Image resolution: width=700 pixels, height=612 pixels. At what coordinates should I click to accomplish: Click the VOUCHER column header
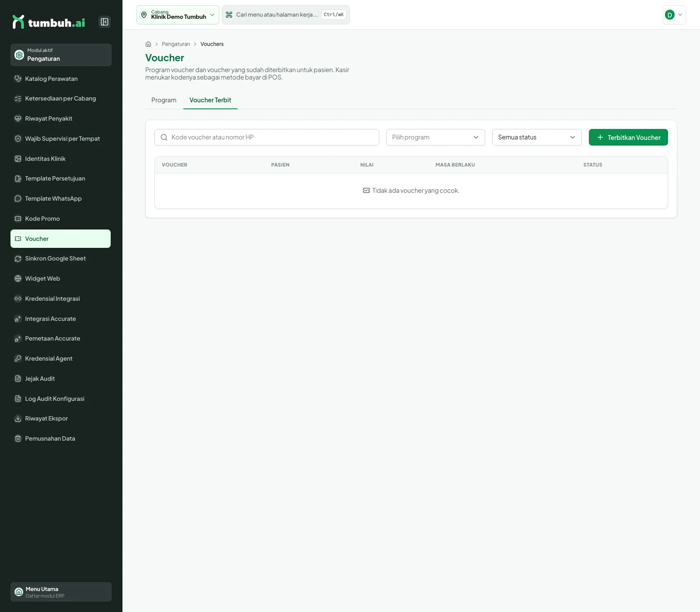click(x=175, y=165)
